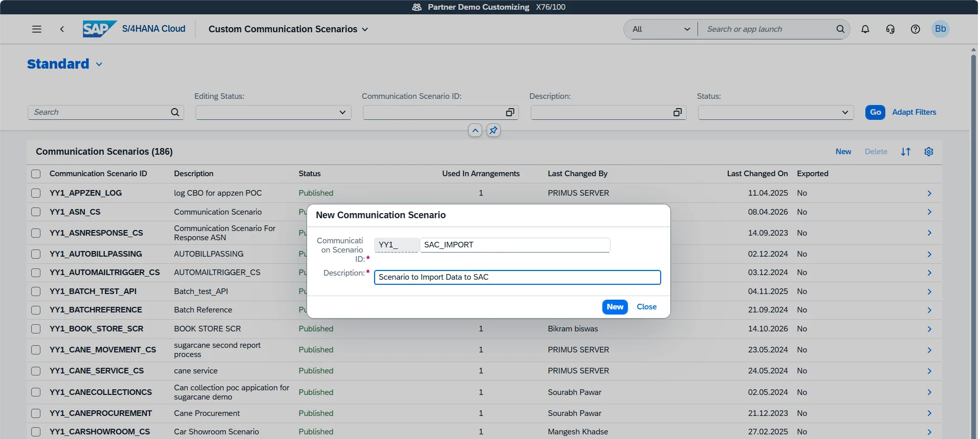Open Adapt Filters
The width and height of the screenshot is (980, 439).
914,112
